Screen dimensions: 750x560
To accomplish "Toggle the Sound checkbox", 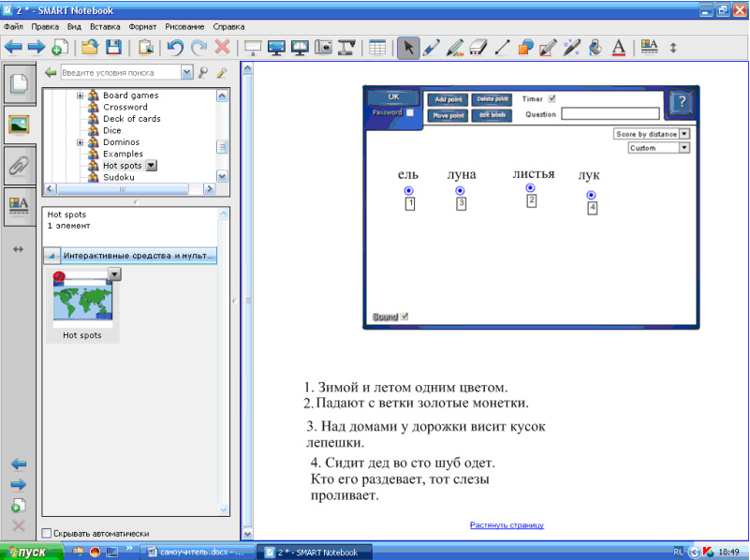I will click(404, 317).
